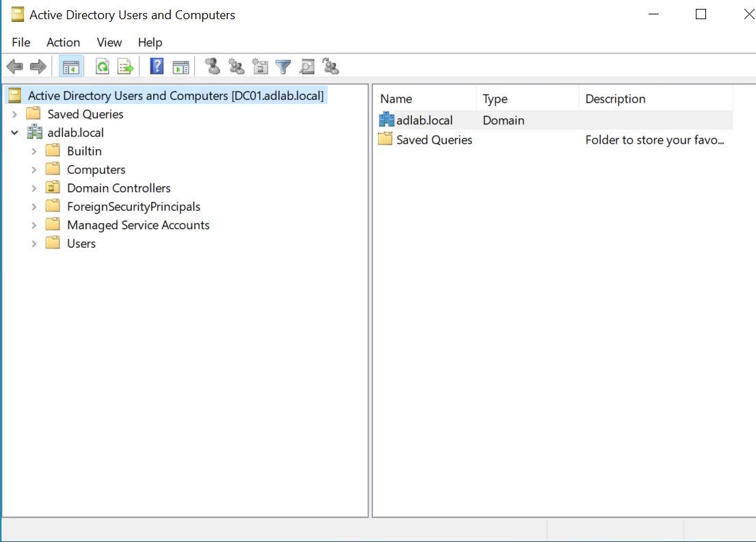This screenshot has width=756, height=542.
Task: Click the Refresh toolbar icon
Action: (x=102, y=66)
